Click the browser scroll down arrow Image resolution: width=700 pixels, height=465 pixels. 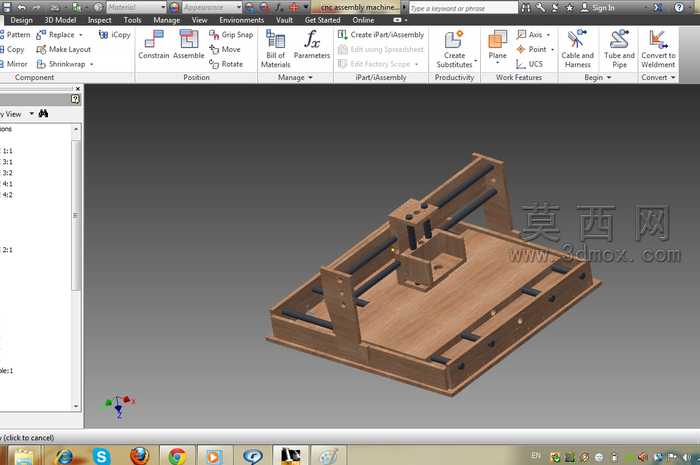pos(76,406)
